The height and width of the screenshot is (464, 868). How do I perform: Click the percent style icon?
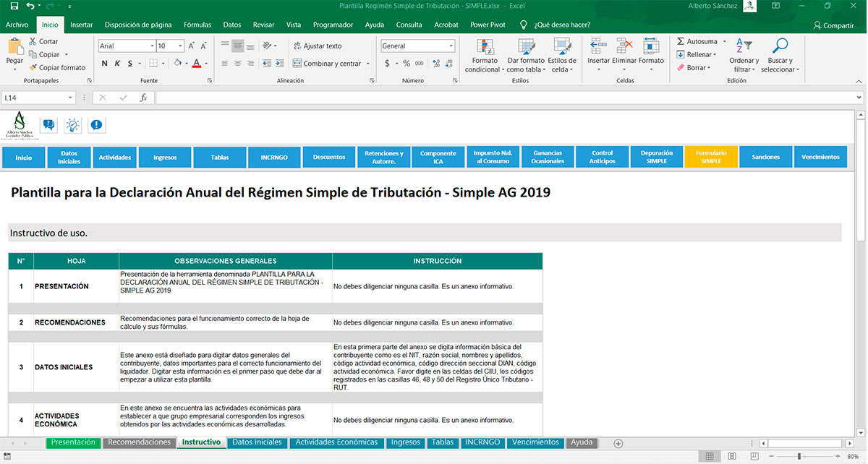point(407,64)
